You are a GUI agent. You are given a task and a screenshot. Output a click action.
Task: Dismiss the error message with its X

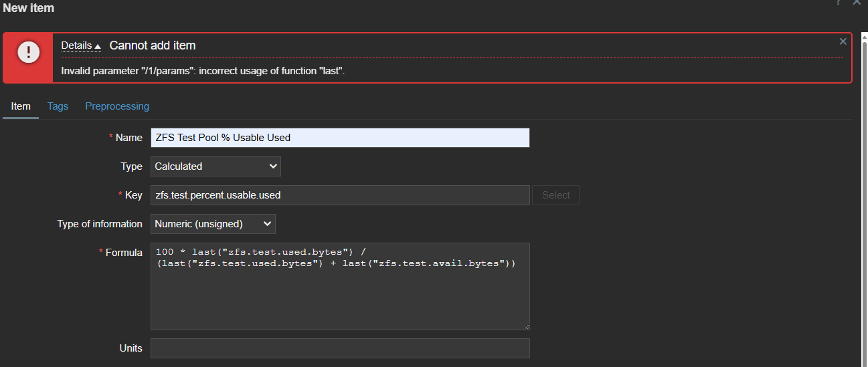(x=843, y=41)
